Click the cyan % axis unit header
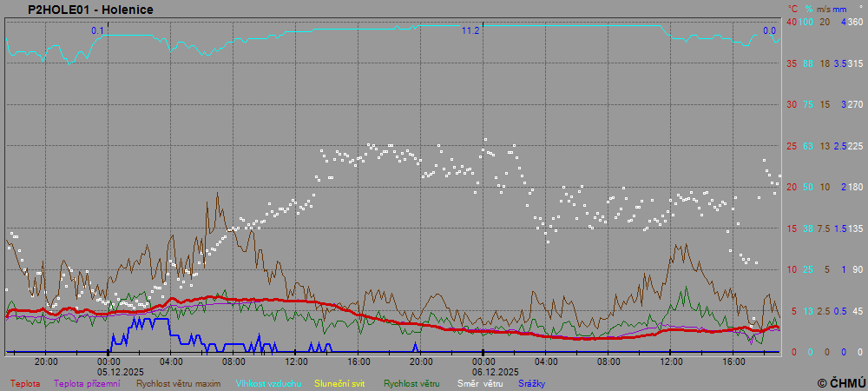 click(809, 9)
